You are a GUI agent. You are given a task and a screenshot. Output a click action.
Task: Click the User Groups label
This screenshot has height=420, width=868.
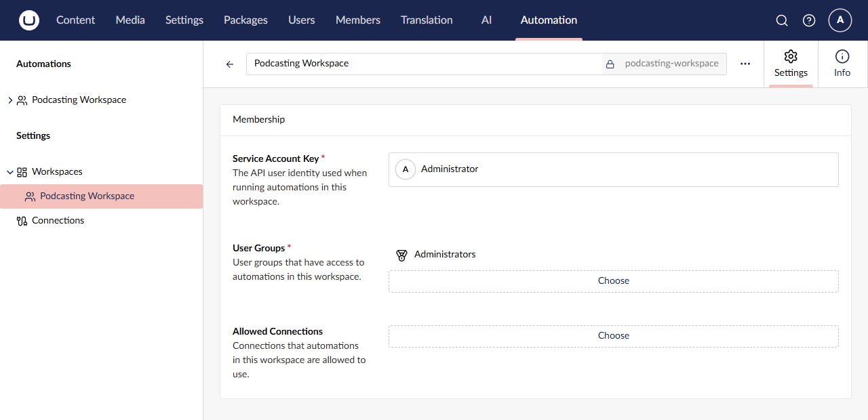point(258,248)
